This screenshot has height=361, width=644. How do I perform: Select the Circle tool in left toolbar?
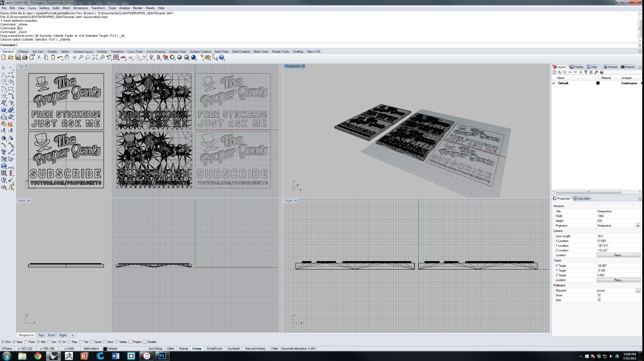[x=4, y=82]
